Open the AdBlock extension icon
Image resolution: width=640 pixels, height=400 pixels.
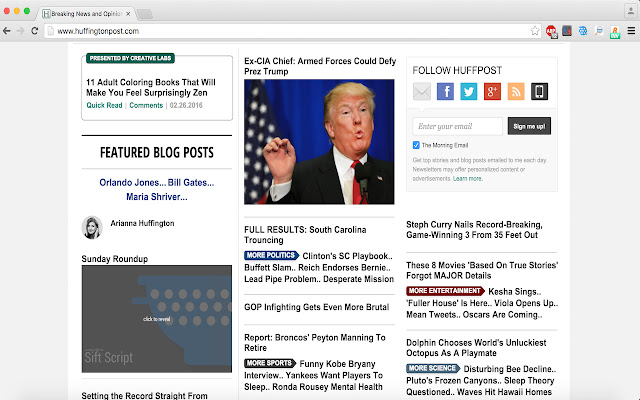[551, 31]
